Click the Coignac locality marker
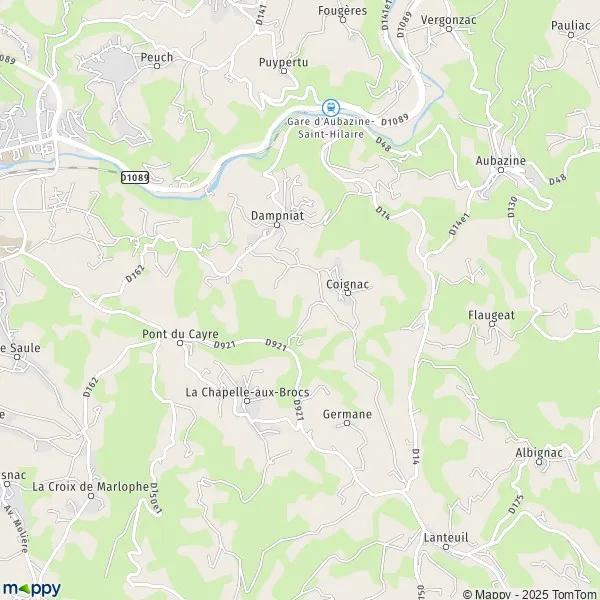Screen dimensions: 600x600 (x=348, y=293)
